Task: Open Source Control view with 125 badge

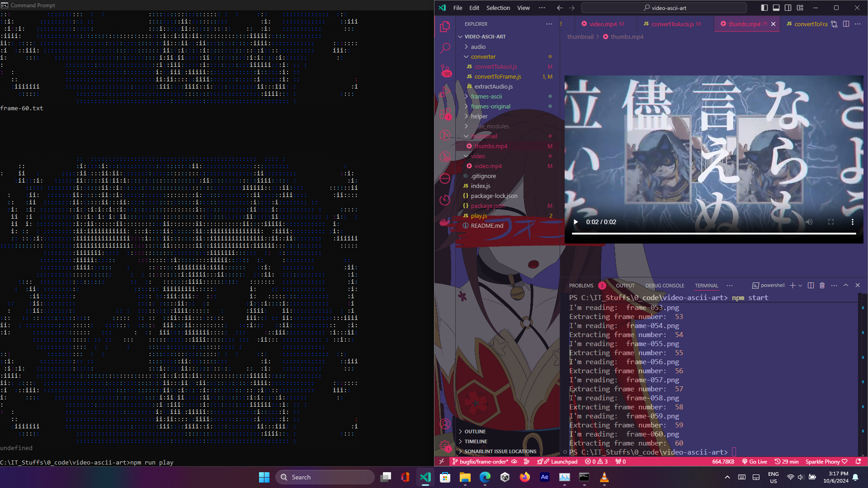Action: [x=445, y=70]
